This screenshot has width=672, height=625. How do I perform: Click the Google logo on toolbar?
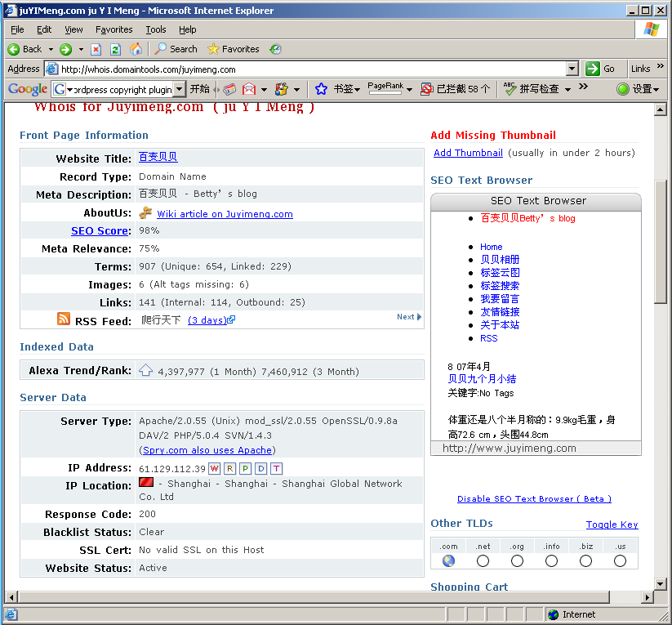[x=28, y=89]
